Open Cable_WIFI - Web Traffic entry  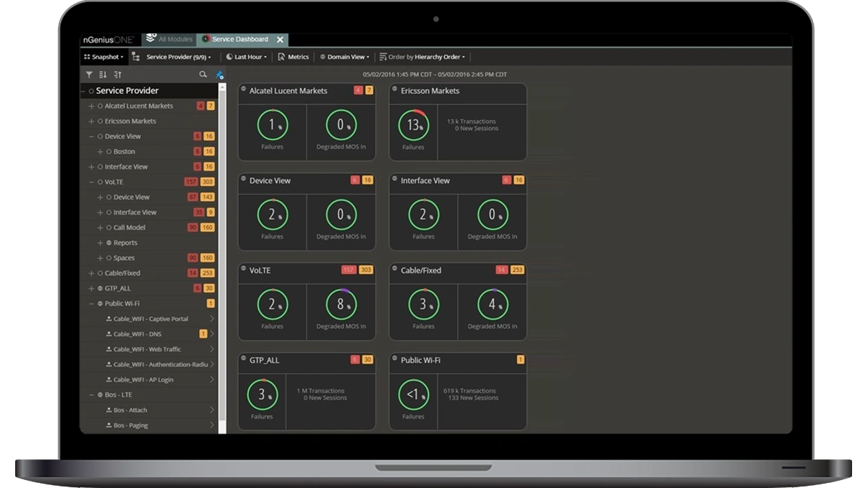pos(147,349)
